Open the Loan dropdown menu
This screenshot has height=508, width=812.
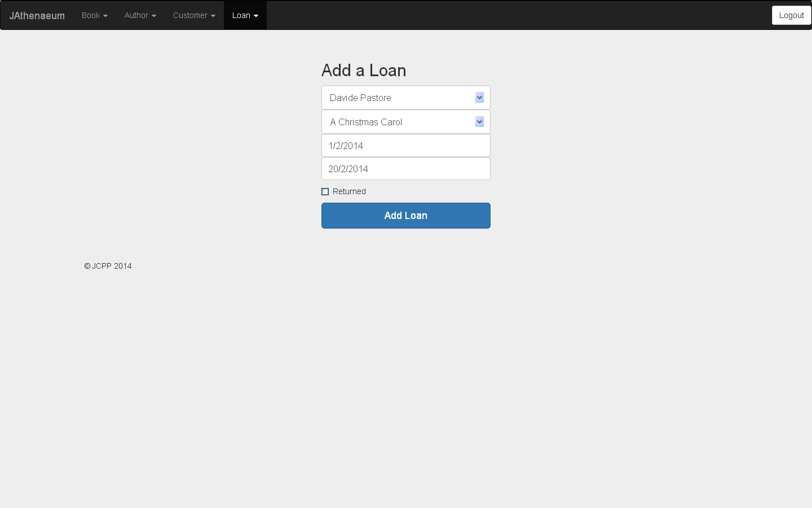pos(245,15)
